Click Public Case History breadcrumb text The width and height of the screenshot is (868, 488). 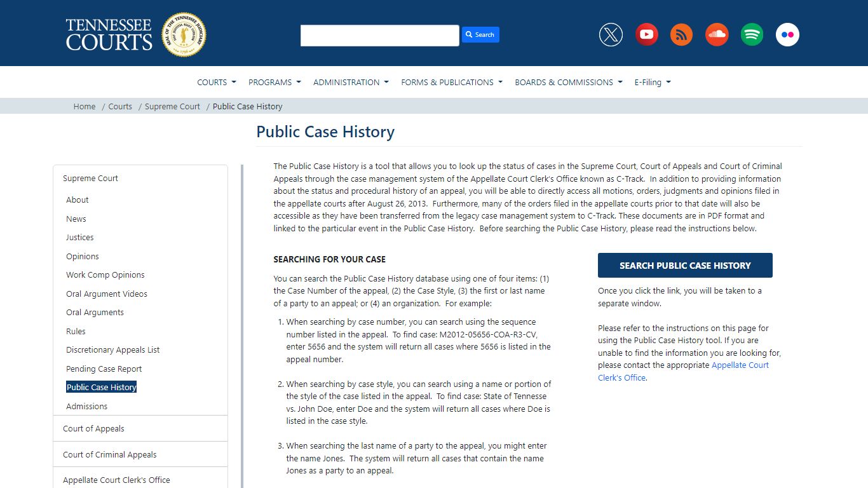tap(248, 107)
